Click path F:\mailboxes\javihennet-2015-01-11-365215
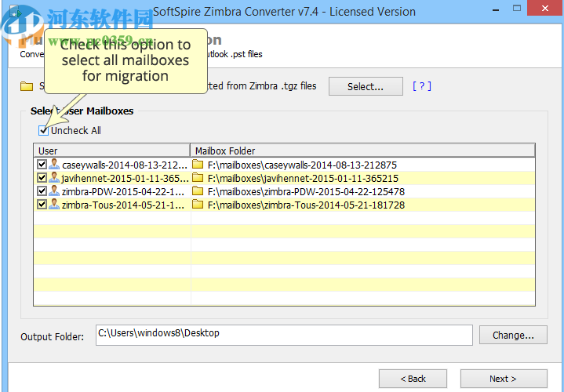The image size is (564, 392). pos(304,179)
